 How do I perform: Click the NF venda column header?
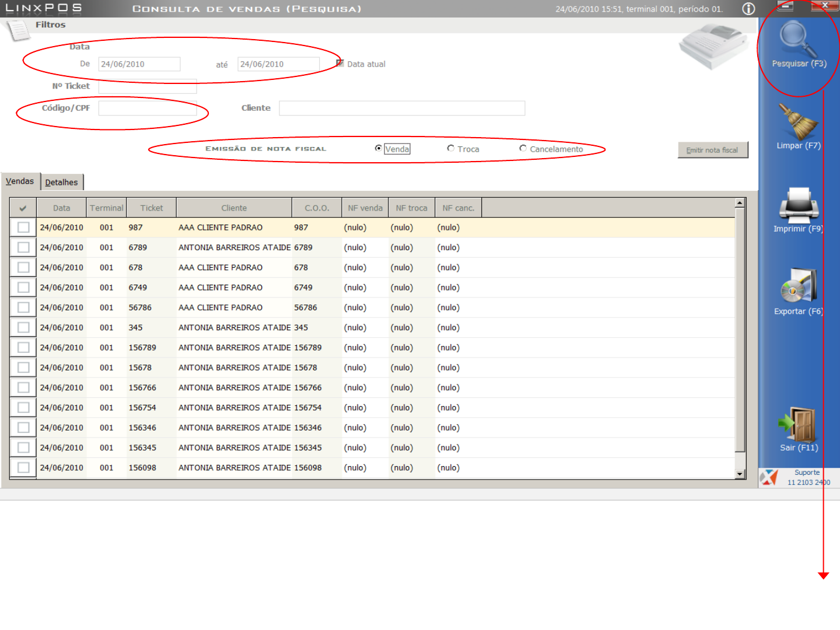point(365,208)
